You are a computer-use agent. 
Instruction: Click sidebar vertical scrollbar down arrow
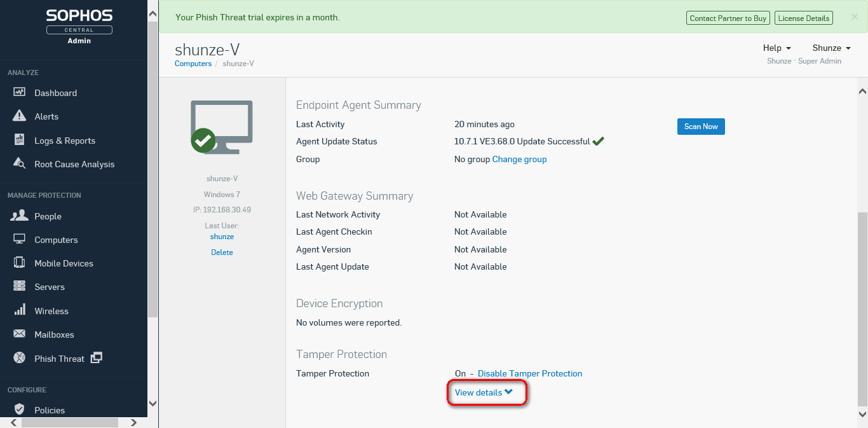tap(153, 403)
